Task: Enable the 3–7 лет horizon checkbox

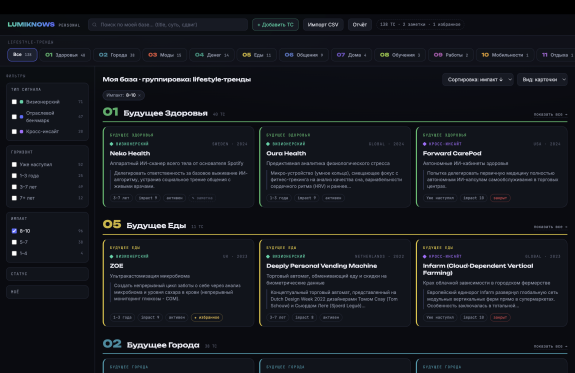Action: click(14, 187)
